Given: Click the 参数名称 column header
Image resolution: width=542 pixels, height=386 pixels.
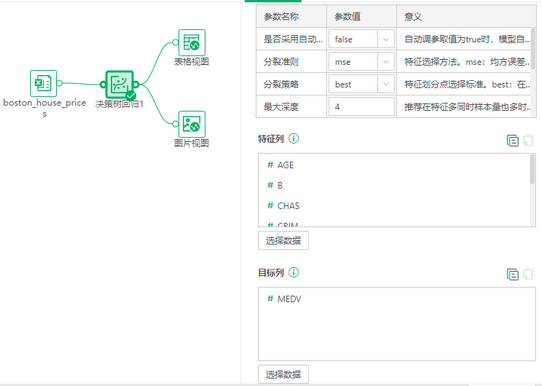Looking at the screenshot, I should 291,17.
